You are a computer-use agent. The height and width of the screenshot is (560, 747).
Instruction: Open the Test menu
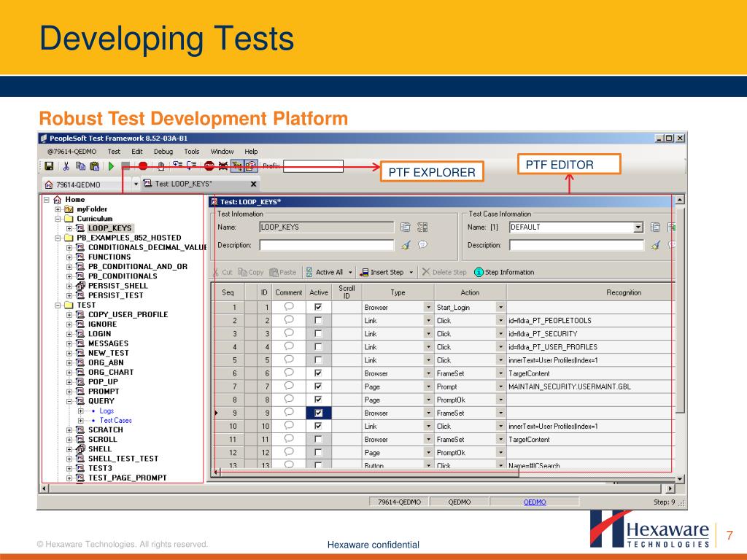pos(114,152)
